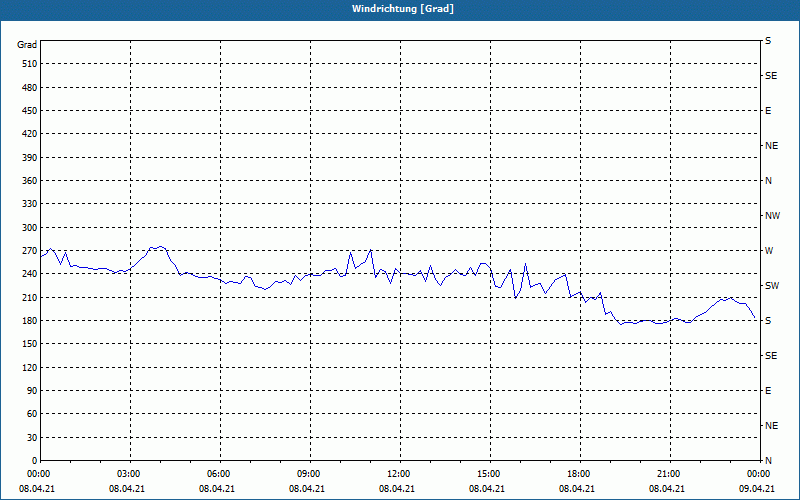
Task: Click the 330 y-axis value
Action: point(30,204)
